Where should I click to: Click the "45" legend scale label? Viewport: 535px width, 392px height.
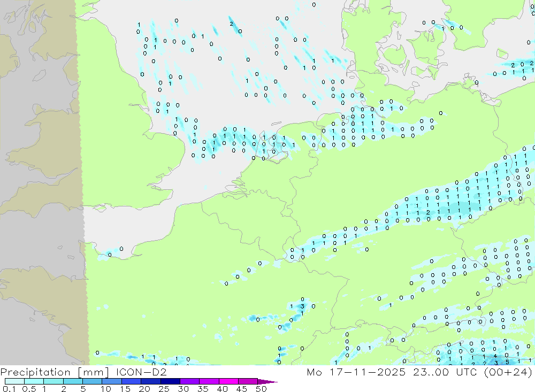[x=242, y=389]
